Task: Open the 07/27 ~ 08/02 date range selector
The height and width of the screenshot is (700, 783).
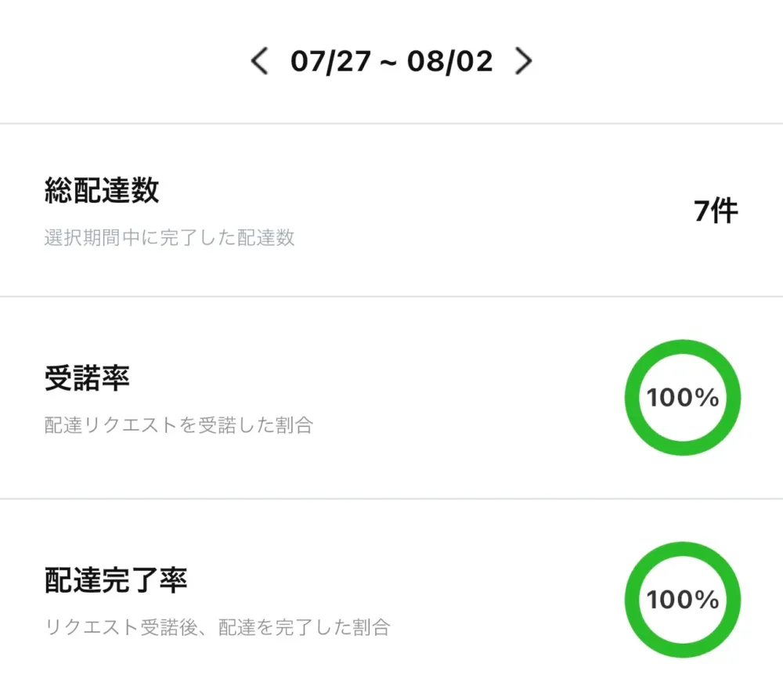Action: pos(391,60)
